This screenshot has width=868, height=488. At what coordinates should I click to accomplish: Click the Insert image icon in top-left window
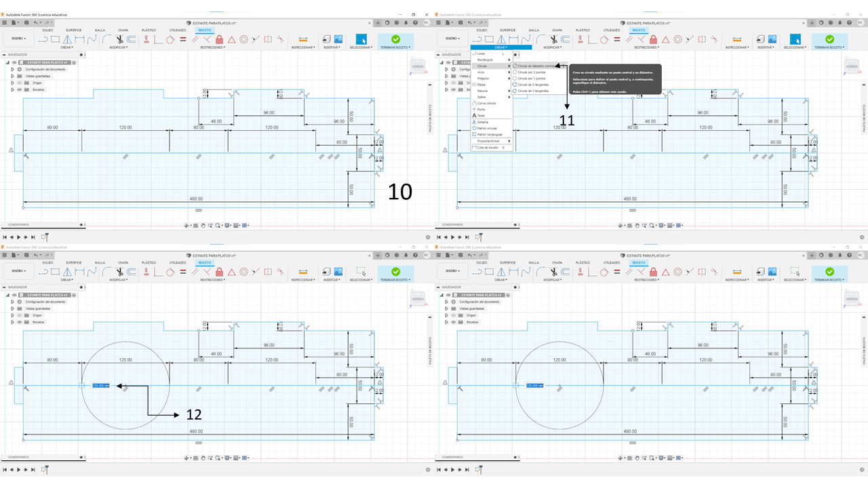tap(338, 39)
